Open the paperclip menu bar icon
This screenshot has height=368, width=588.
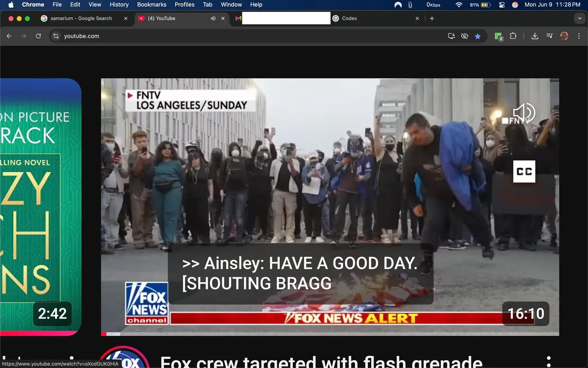point(410,5)
